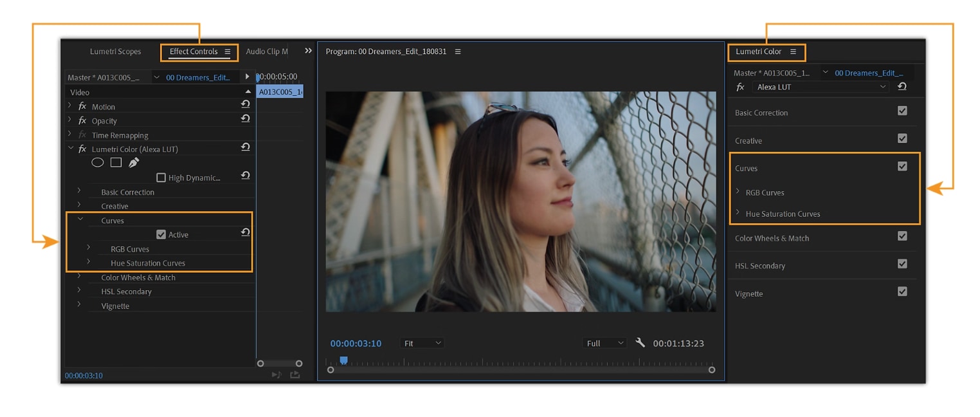Reset the Alexa LUT in Lumetri Color panel
Image resolution: width=980 pixels, height=417 pixels.
(x=902, y=86)
